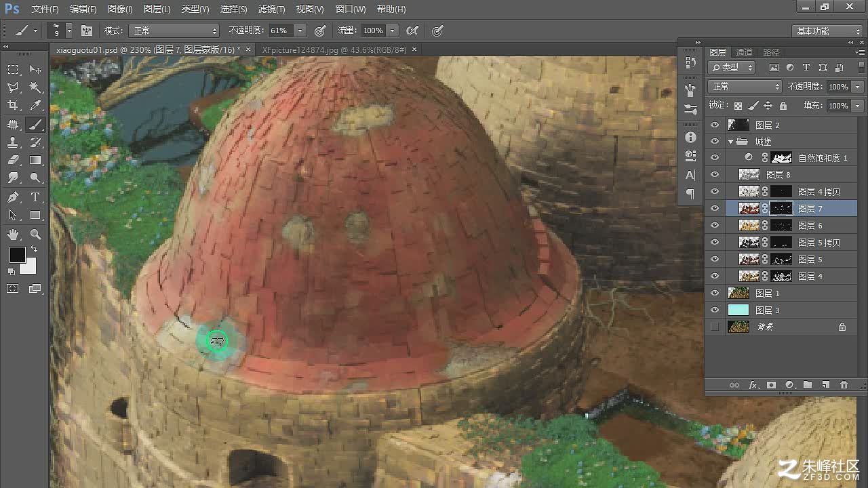Delete layer using the trash icon
Screen dimensions: 868x488
click(x=844, y=385)
